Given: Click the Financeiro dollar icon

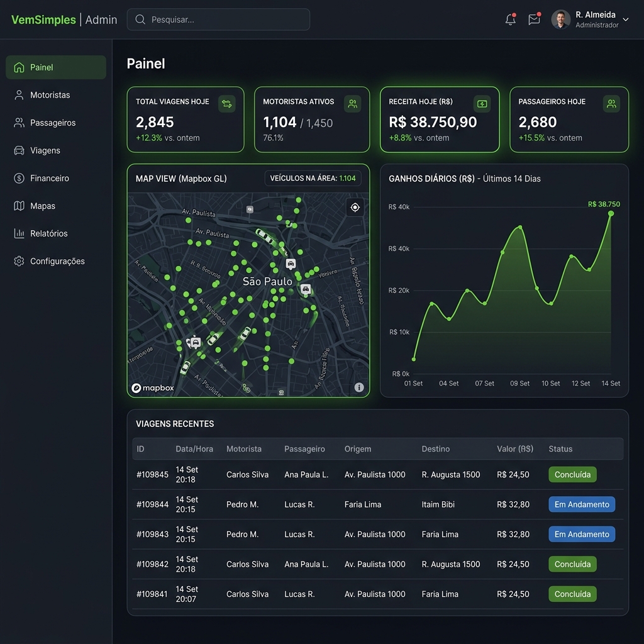Looking at the screenshot, I should point(19,178).
